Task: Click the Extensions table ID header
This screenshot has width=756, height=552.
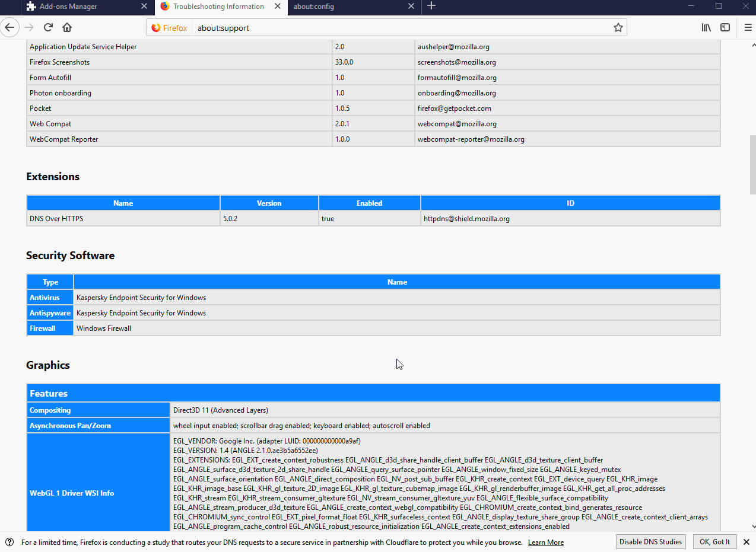Action: coord(570,203)
